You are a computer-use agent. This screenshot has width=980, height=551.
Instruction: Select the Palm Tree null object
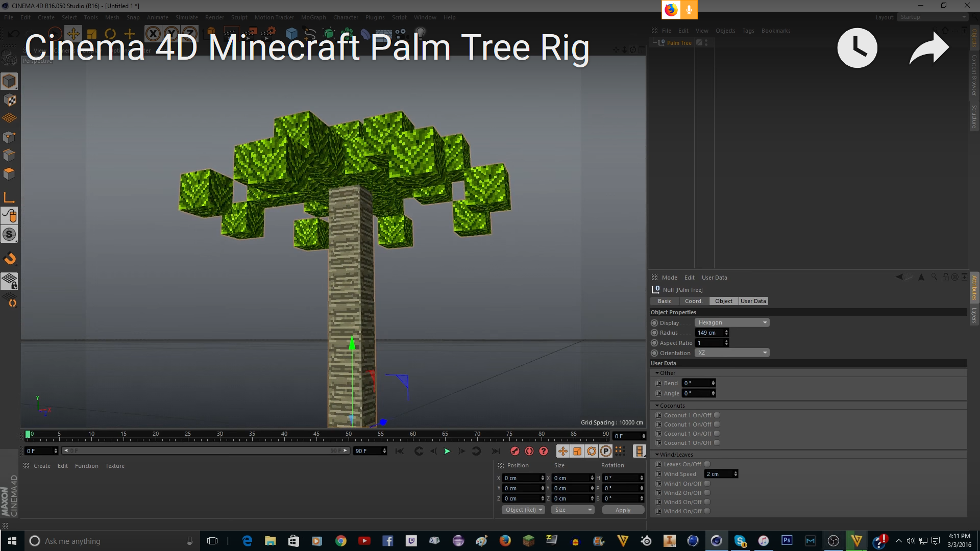(679, 43)
